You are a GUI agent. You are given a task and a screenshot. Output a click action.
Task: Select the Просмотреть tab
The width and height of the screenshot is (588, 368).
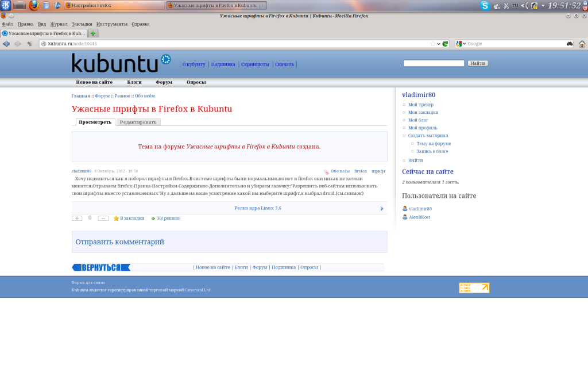(x=95, y=122)
